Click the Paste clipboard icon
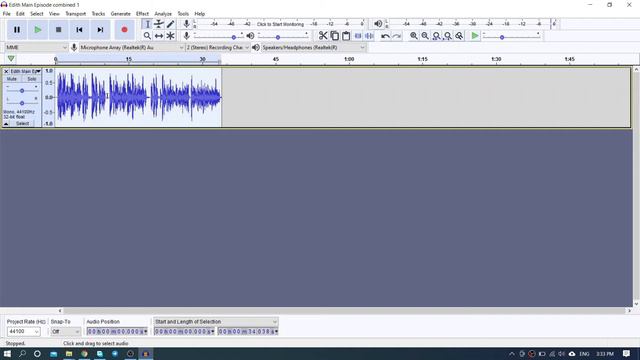This screenshot has width=640, height=360. coord(346,36)
